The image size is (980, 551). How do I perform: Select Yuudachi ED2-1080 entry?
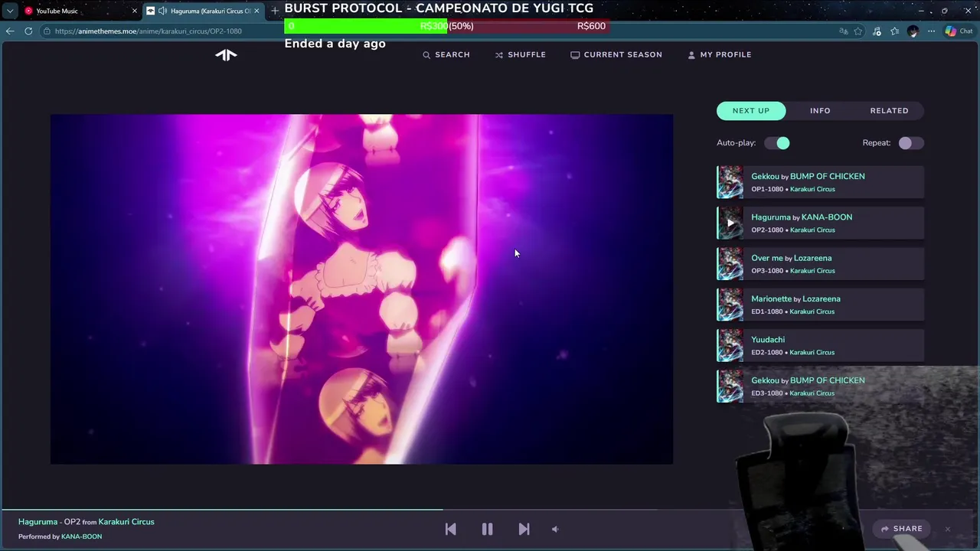point(820,345)
